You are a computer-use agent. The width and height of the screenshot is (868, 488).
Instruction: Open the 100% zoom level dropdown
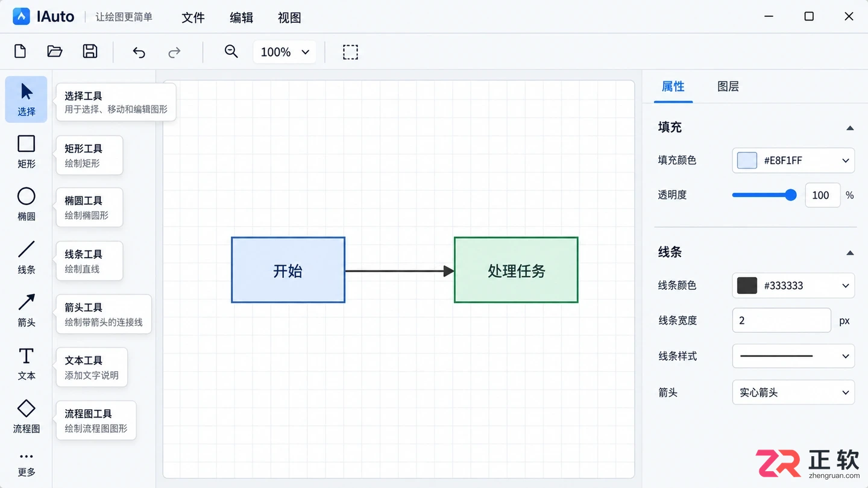285,52
